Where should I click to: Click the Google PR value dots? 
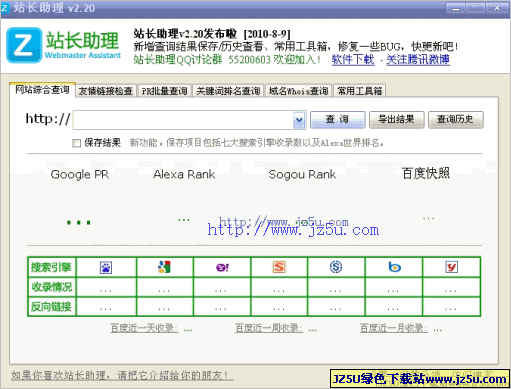tap(79, 222)
